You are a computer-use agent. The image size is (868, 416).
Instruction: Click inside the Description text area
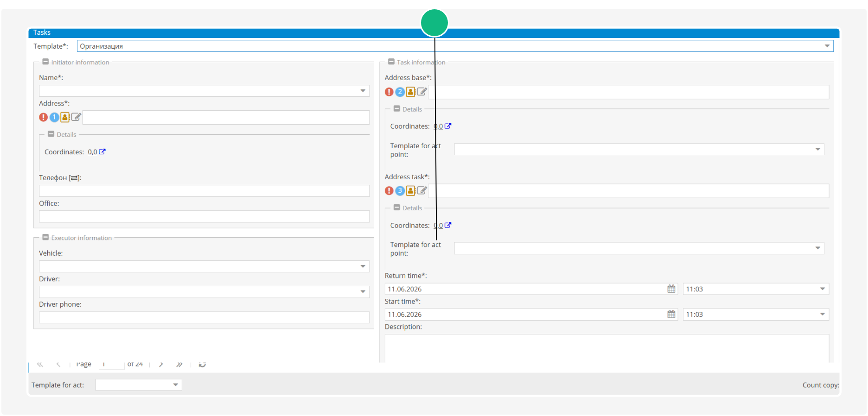[x=607, y=348]
